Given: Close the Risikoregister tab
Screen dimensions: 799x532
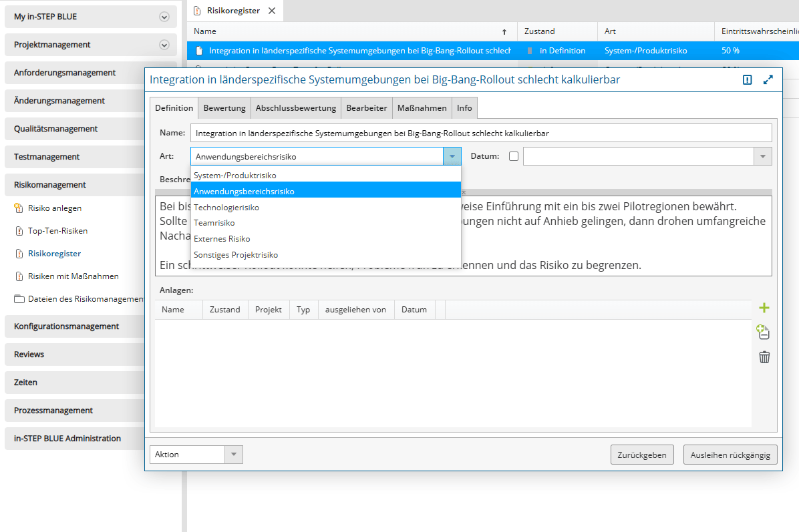Looking at the screenshot, I should click(272, 11).
